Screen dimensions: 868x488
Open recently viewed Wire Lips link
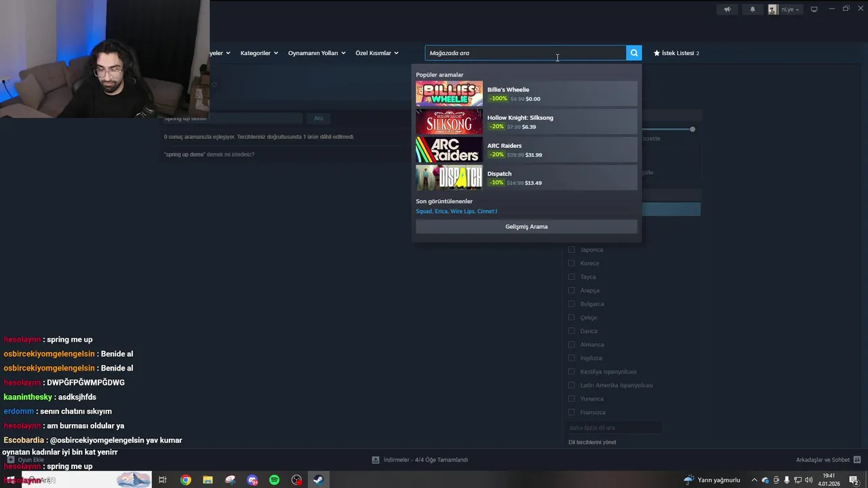462,211
